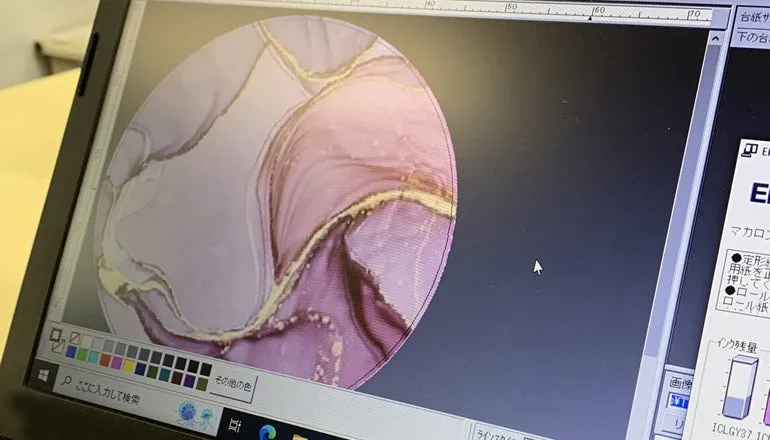Click the search magnifier icon in the taskbar
The height and width of the screenshot is (440, 770).
coord(68,381)
